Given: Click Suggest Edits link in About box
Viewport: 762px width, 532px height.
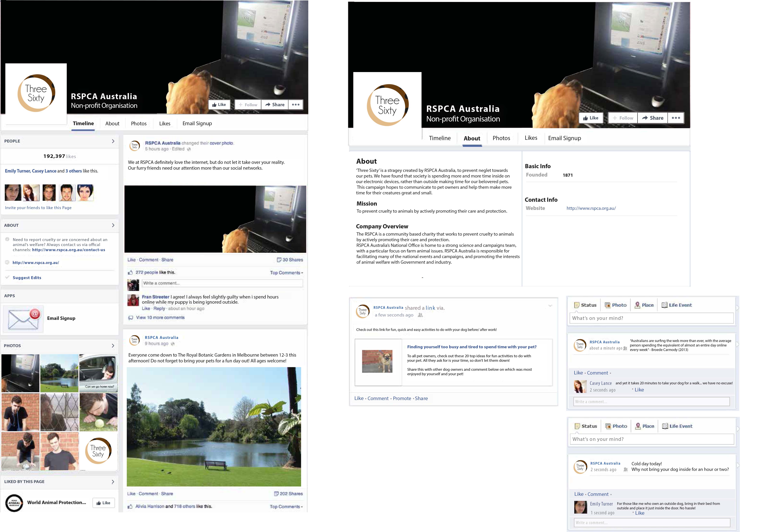Looking at the screenshot, I should coord(27,278).
